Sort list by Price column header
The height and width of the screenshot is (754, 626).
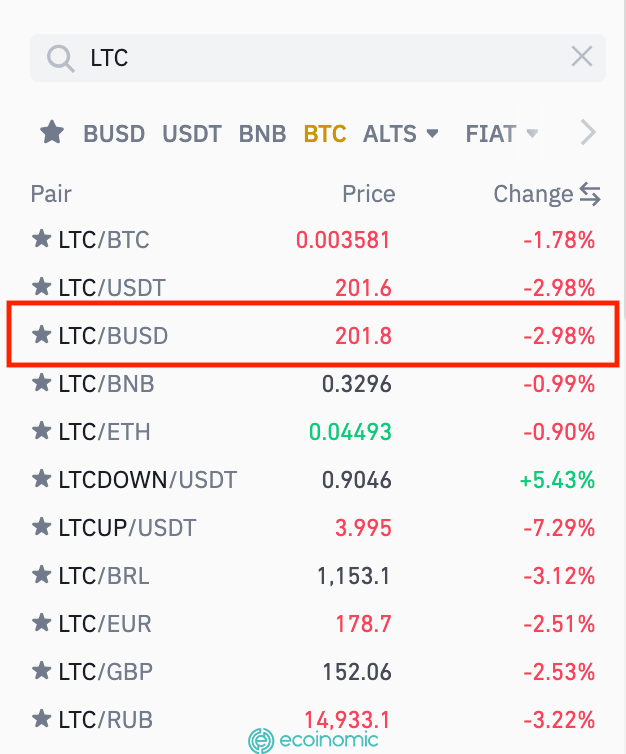[368, 193]
